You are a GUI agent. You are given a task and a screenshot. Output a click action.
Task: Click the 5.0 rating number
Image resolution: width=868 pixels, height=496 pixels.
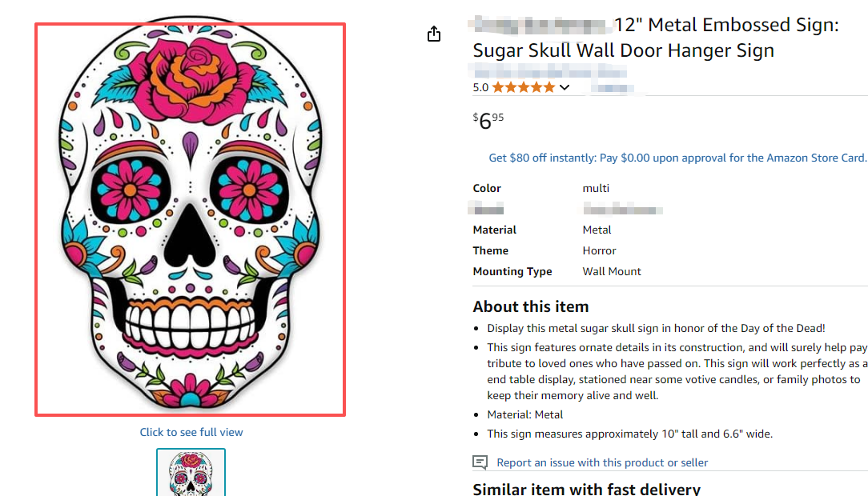tap(480, 87)
